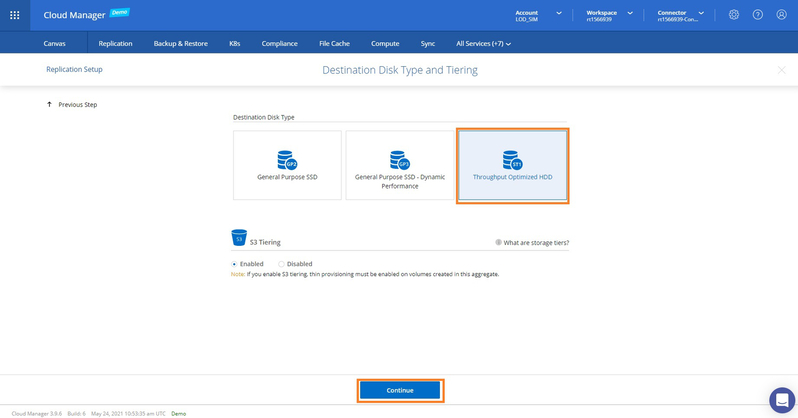Open the user profile icon
Screen dimensions: 798x418
click(780, 15)
